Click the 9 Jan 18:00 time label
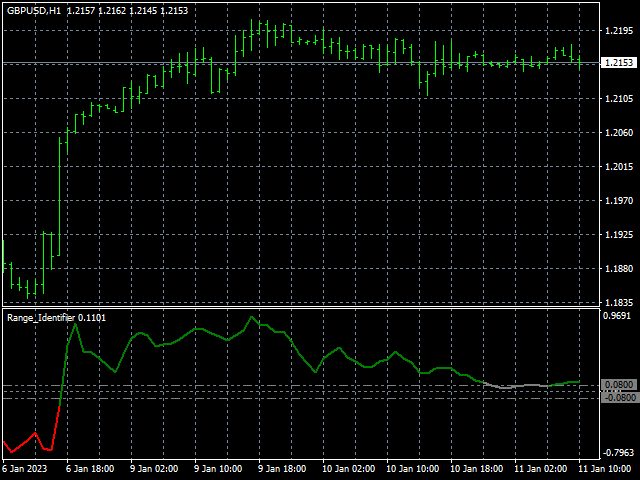640x480 pixels. (282, 468)
